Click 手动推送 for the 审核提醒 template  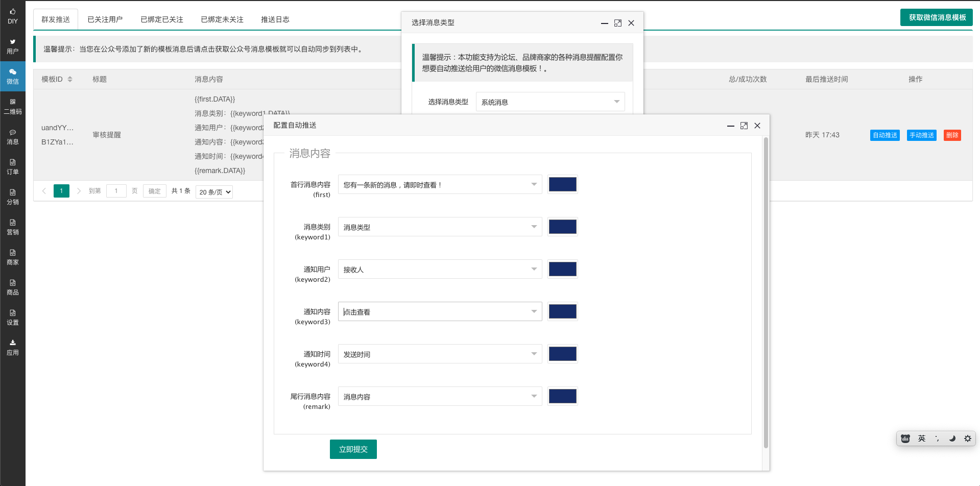point(922,135)
